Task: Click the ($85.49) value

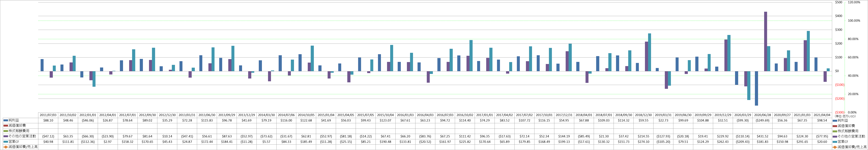Action: pos(584,136)
